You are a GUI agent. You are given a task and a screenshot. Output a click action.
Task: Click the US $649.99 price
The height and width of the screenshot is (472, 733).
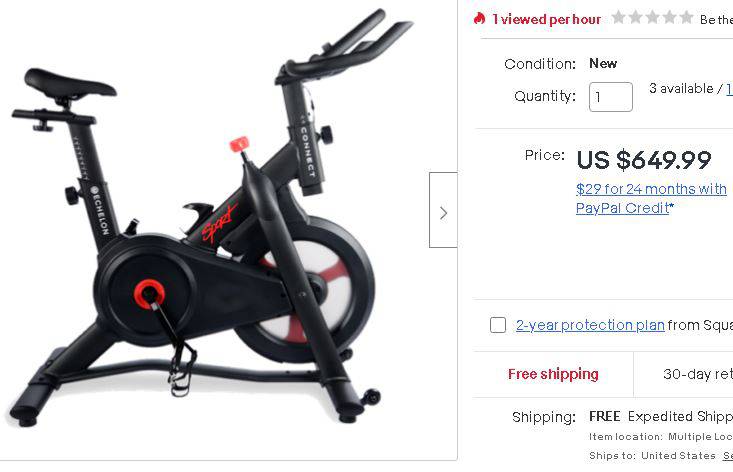click(x=644, y=159)
